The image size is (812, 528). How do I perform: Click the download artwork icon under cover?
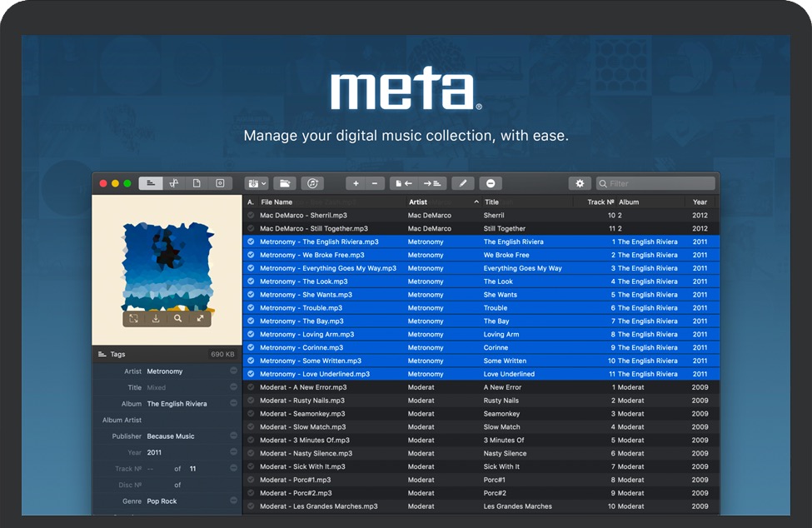(156, 318)
